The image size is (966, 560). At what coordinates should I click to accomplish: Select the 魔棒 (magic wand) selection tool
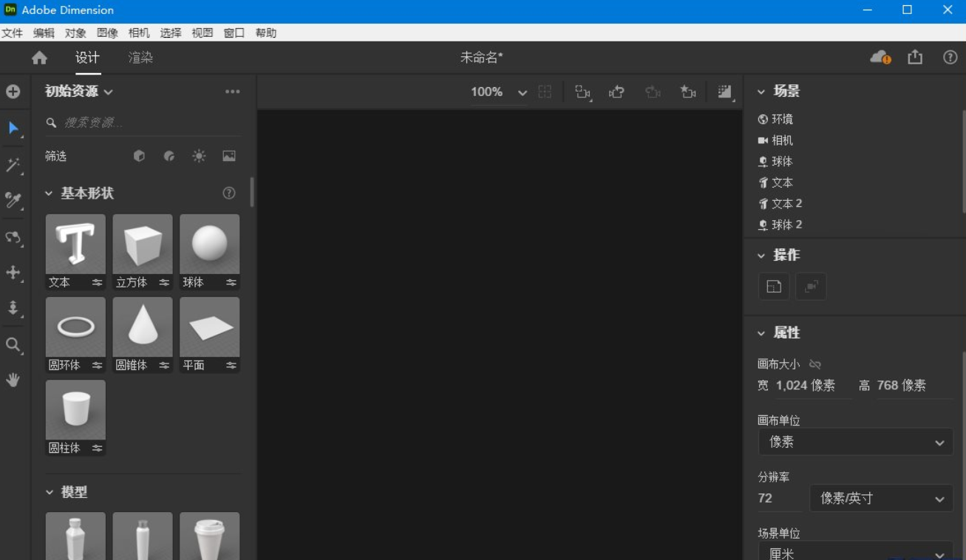point(13,165)
